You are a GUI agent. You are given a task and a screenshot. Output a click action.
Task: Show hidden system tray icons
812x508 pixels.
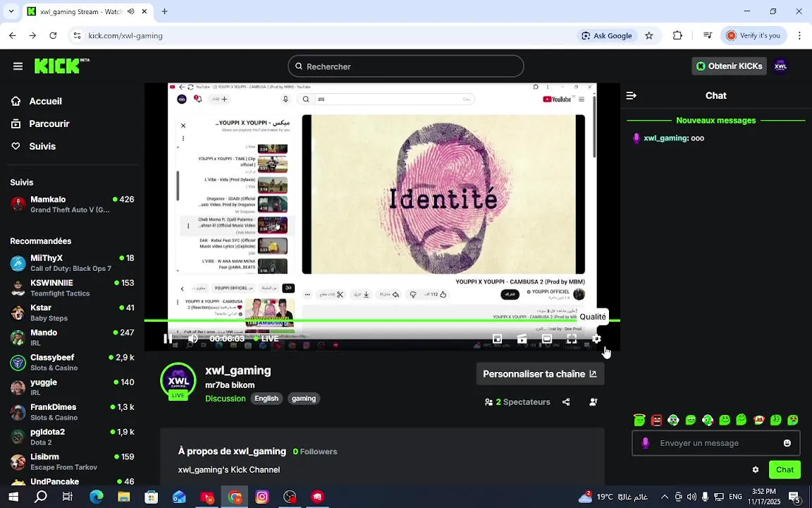click(665, 497)
